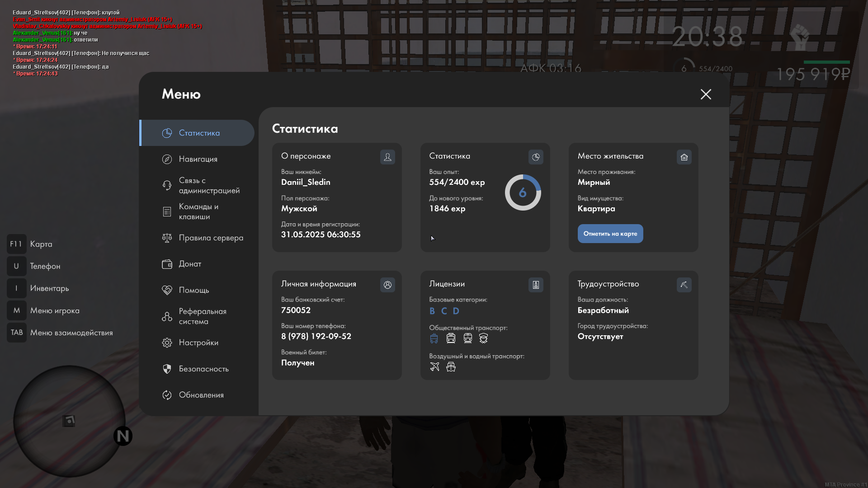Click the level 6 progress ring

click(523, 192)
